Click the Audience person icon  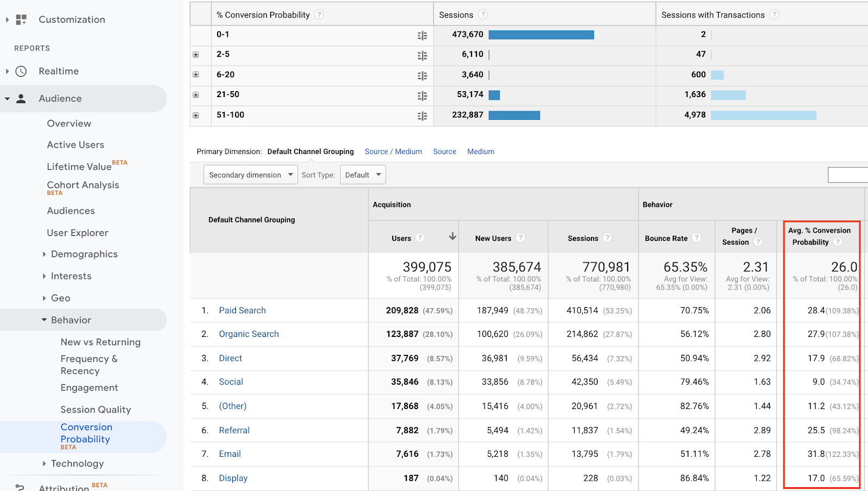tap(21, 98)
